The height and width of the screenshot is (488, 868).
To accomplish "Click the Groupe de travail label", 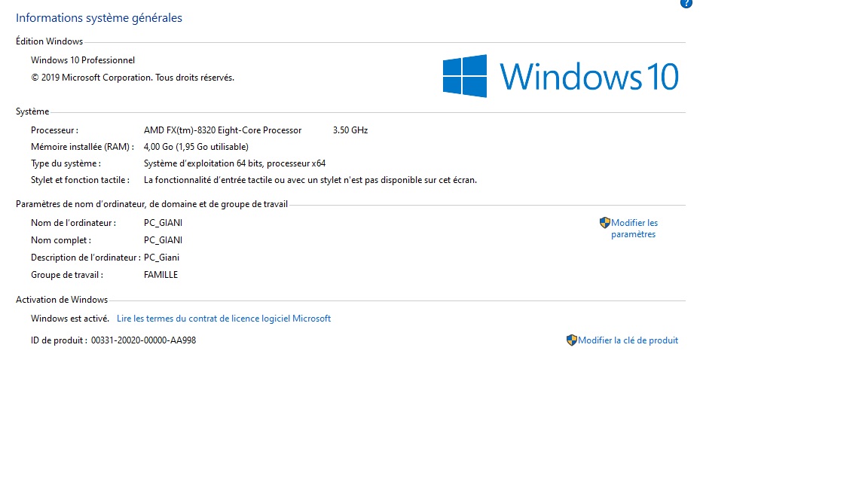I will click(67, 275).
